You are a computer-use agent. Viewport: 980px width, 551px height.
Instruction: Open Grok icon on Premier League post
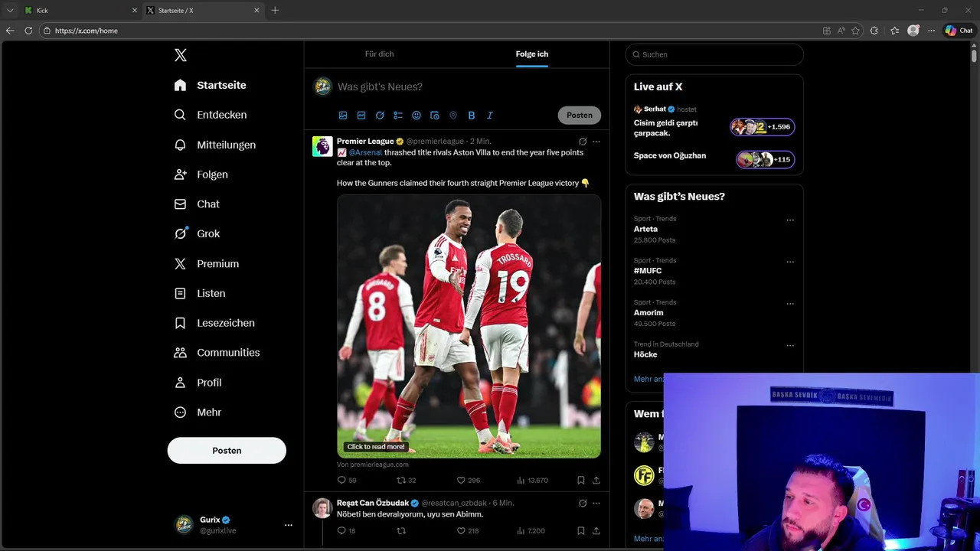(x=583, y=142)
